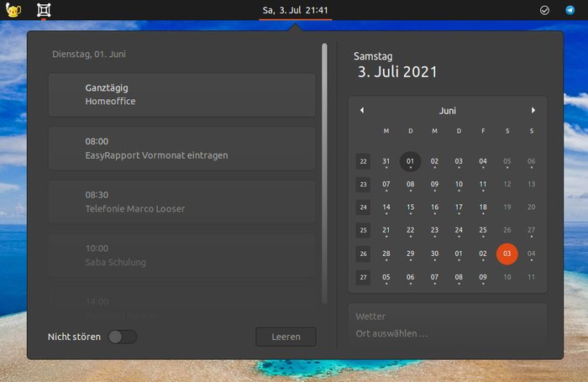The width and height of the screenshot is (588, 382).
Task: Select June 26 Saturday in the calendar
Action: [507, 230]
